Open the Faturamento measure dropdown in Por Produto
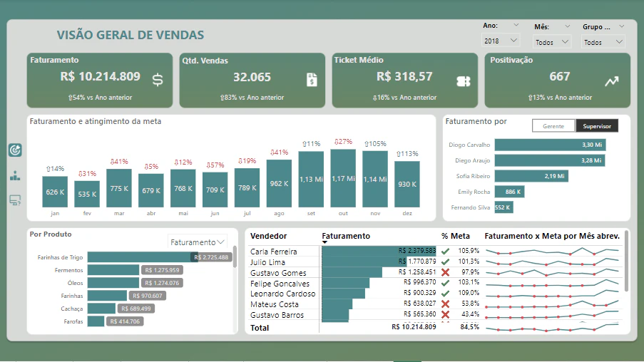 tap(197, 242)
